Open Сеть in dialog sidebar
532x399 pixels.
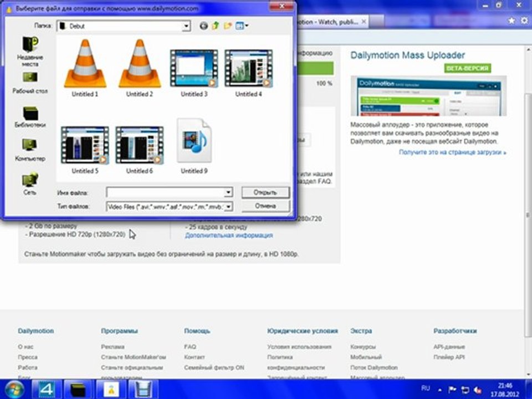tap(30, 183)
